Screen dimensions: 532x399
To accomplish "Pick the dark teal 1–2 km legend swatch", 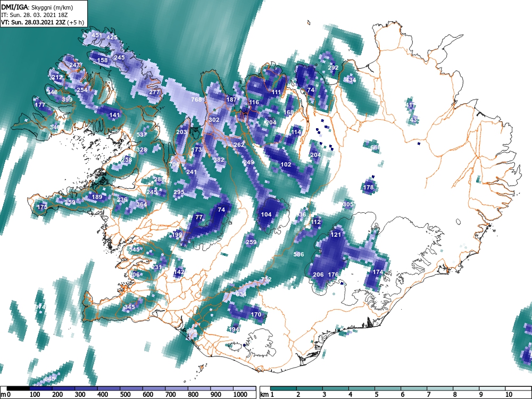I will tap(284, 388).
